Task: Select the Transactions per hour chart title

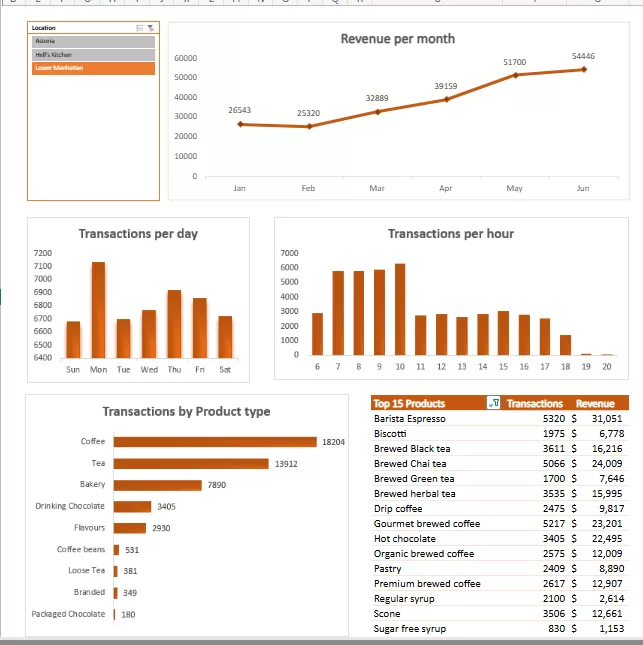Action: [x=450, y=234]
